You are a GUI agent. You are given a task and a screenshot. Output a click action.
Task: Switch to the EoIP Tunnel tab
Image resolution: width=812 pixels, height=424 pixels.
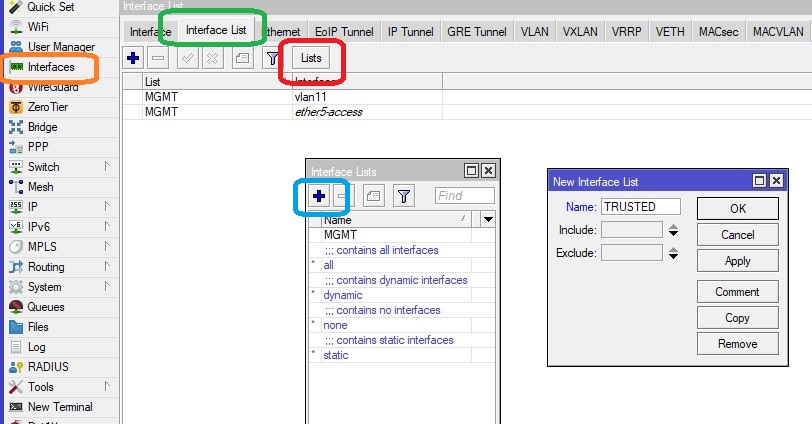pos(344,32)
